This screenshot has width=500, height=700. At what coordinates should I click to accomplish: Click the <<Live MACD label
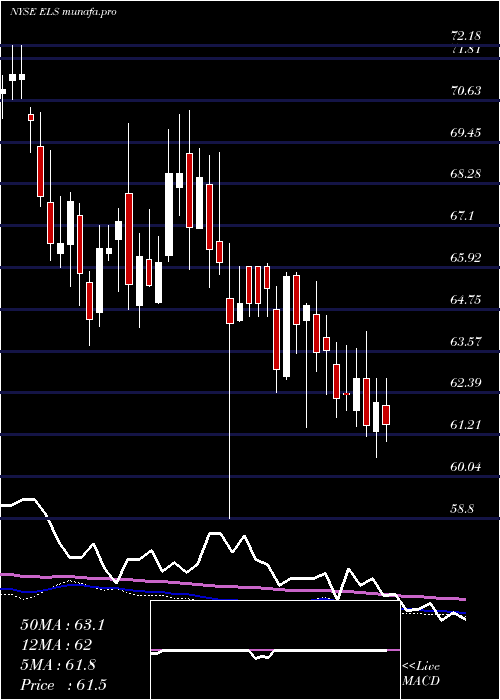pos(421,674)
